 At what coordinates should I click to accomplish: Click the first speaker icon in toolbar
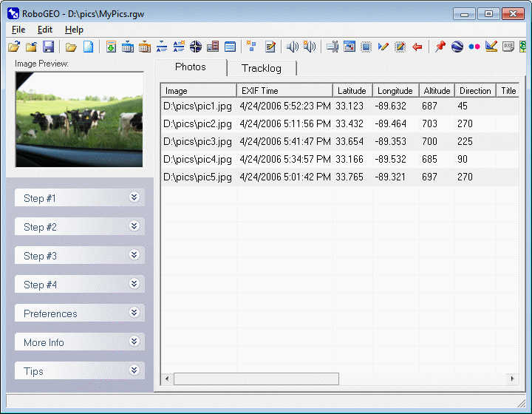click(x=293, y=47)
